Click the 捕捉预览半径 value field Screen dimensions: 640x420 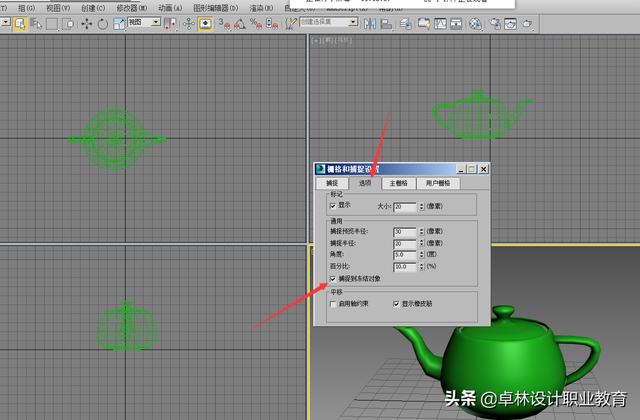(403, 231)
